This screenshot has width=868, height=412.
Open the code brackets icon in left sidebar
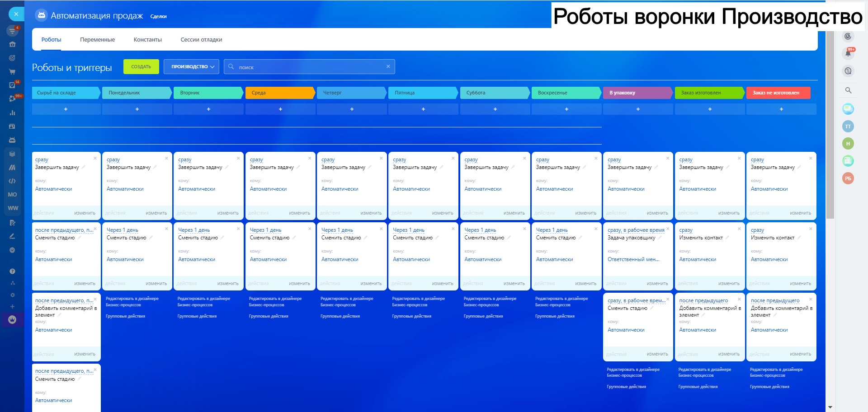pyautogui.click(x=13, y=181)
